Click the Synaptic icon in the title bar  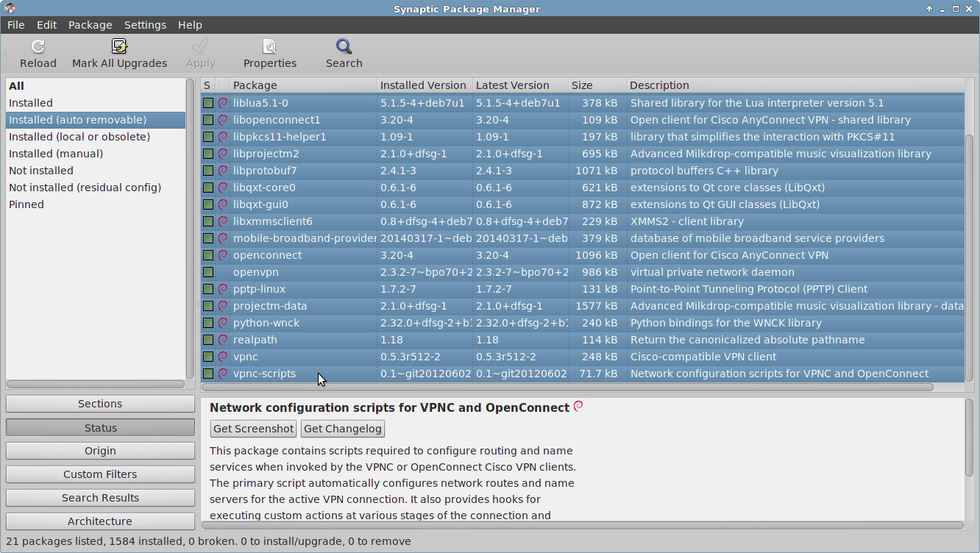(x=10, y=9)
